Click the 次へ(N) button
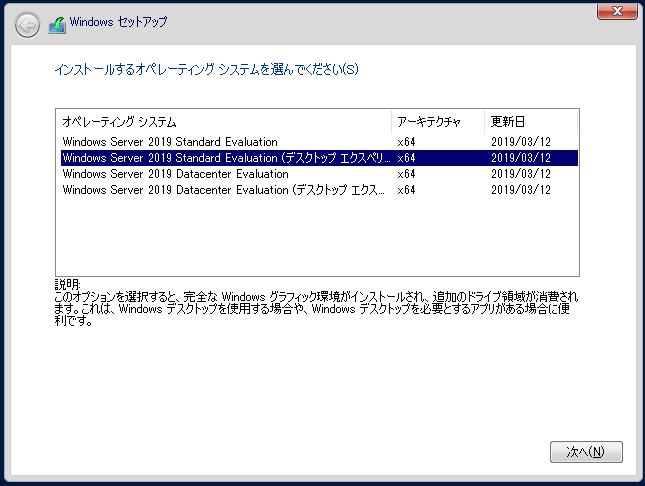Screen dimensions: 645x486 (586, 452)
